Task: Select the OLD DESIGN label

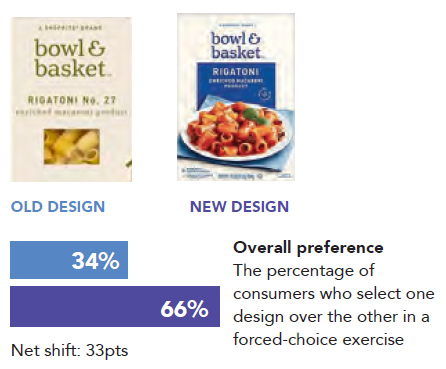Action: [x=58, y=207]
